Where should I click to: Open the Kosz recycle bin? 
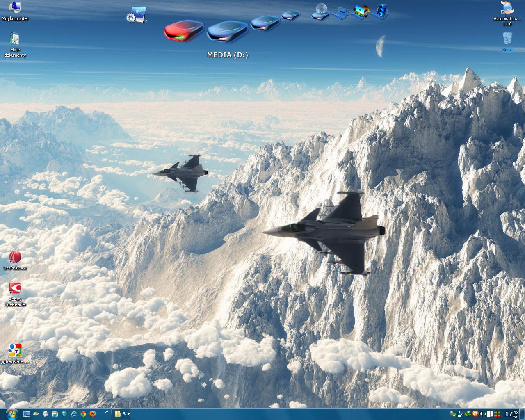coord(507,40)
